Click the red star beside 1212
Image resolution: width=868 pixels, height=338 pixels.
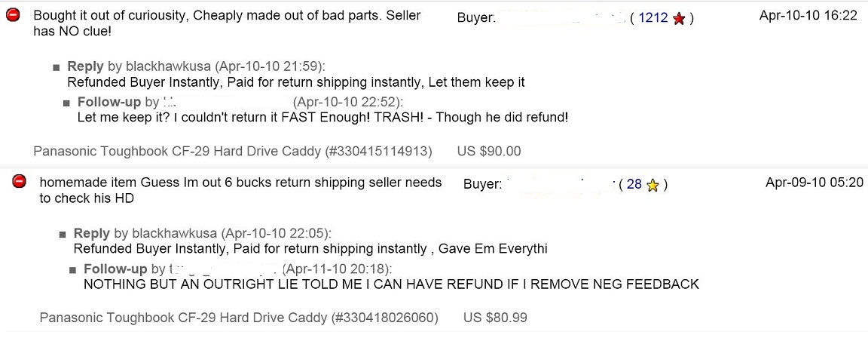tap(679, 18)
